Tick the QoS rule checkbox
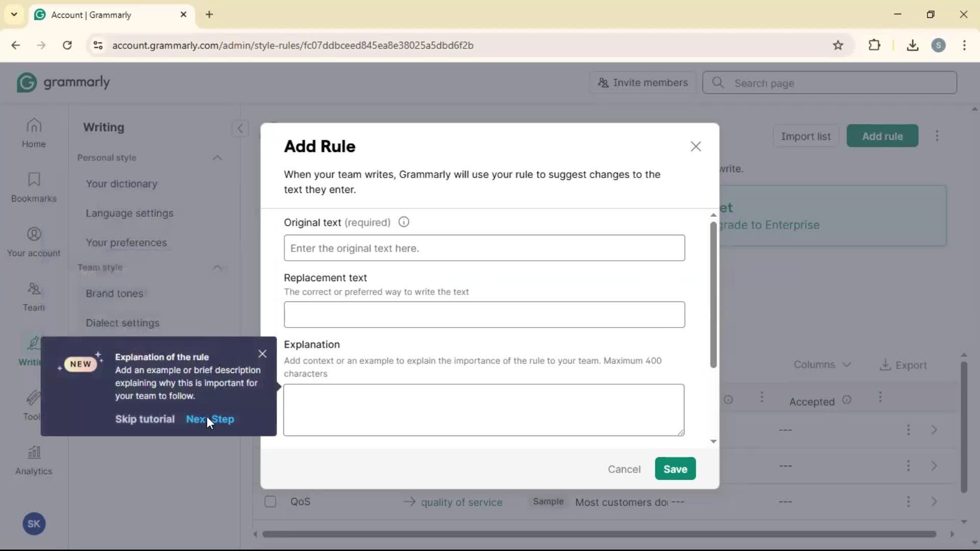This screenshot has height=551, width=980. [271, 502]
